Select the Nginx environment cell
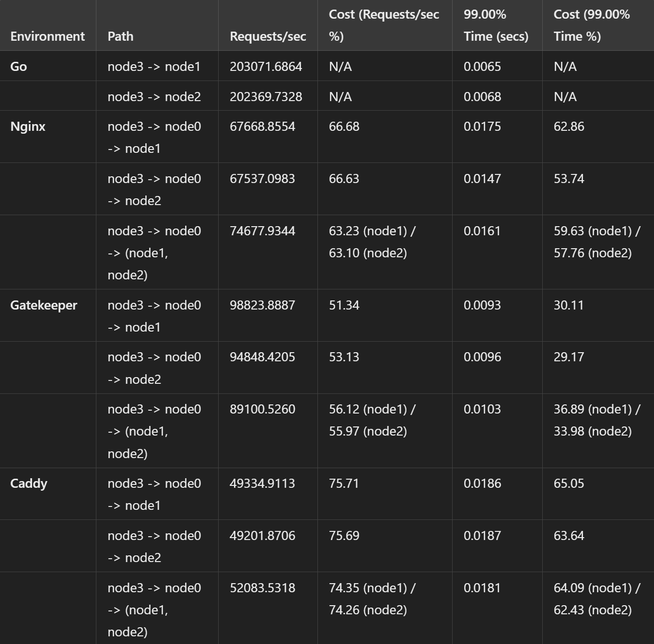This screenshot has width=654, height=644. pyautogui.click(x=28, y=126)
